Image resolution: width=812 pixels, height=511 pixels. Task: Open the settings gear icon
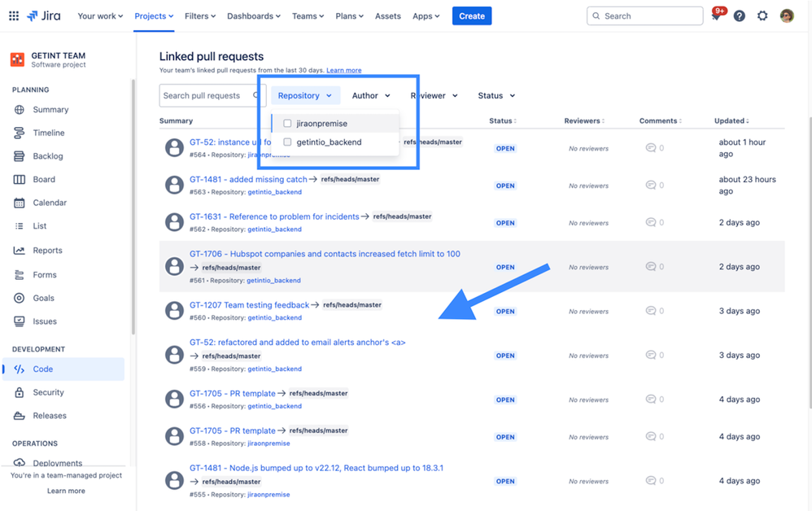(x=762, y=16)
